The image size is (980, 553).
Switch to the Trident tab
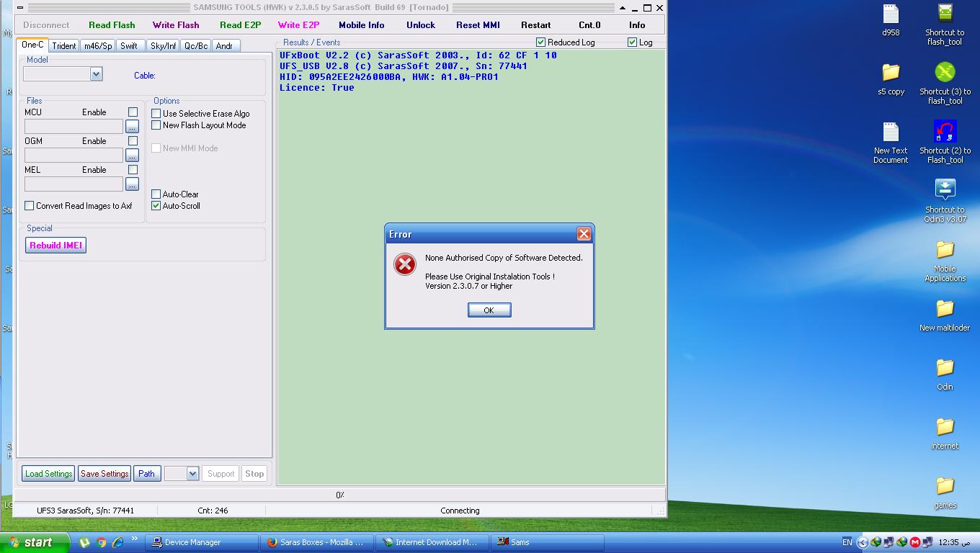[64, 46]
